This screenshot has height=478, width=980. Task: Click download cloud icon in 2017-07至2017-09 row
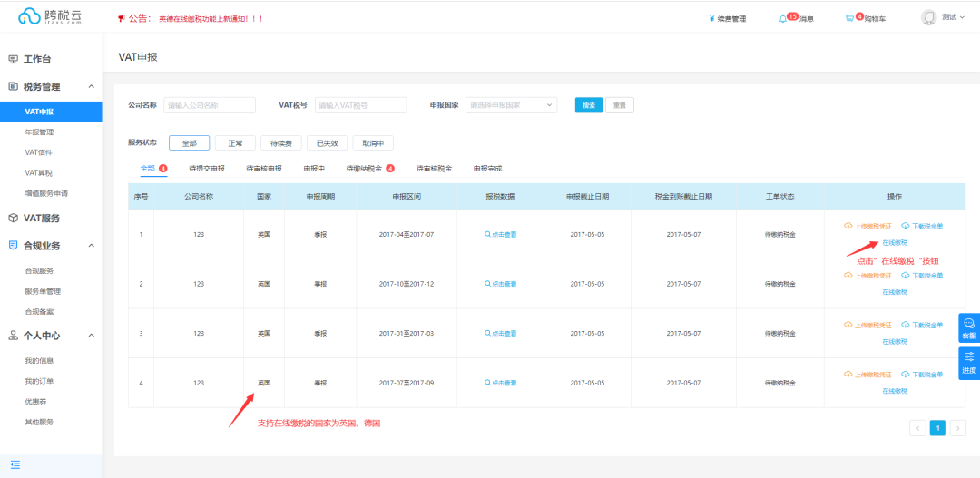(905, 374)
